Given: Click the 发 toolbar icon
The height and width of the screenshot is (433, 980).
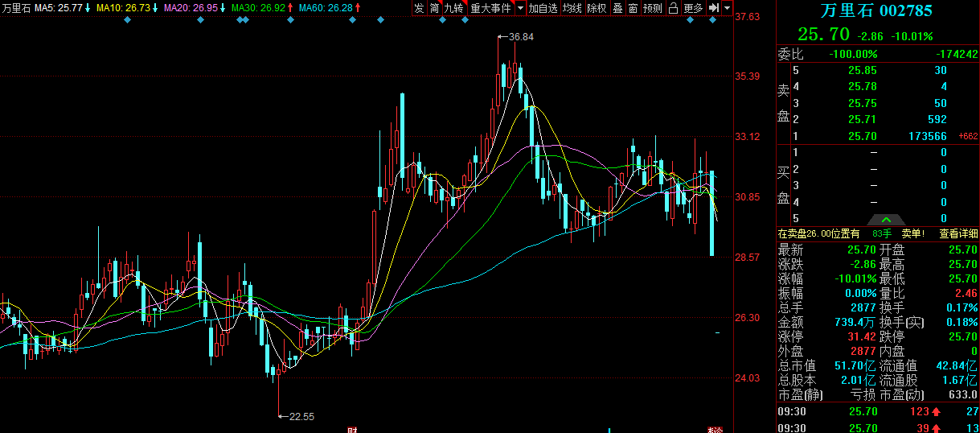Looking at the screenshot, I should pyautogui.click(x=419, y=8).
